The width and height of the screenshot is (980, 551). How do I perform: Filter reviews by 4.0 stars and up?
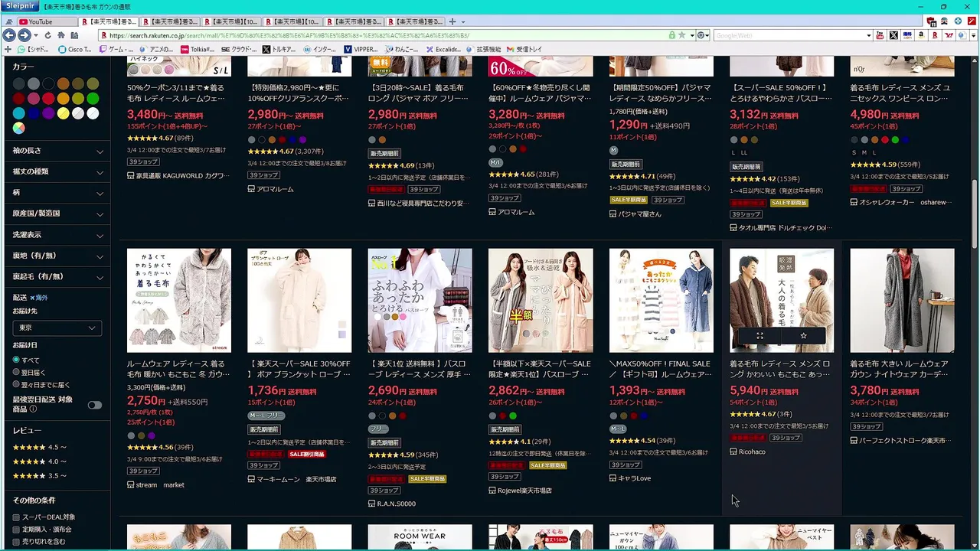tap(40, 461)
